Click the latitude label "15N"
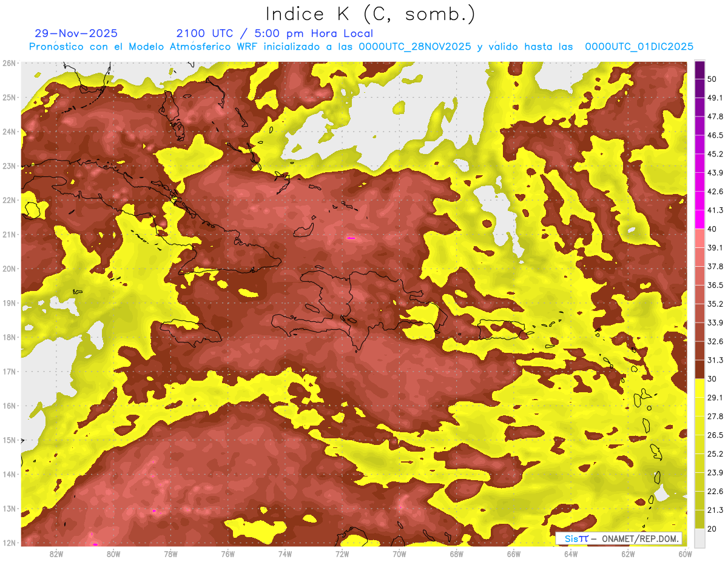 tap(9, 440)
